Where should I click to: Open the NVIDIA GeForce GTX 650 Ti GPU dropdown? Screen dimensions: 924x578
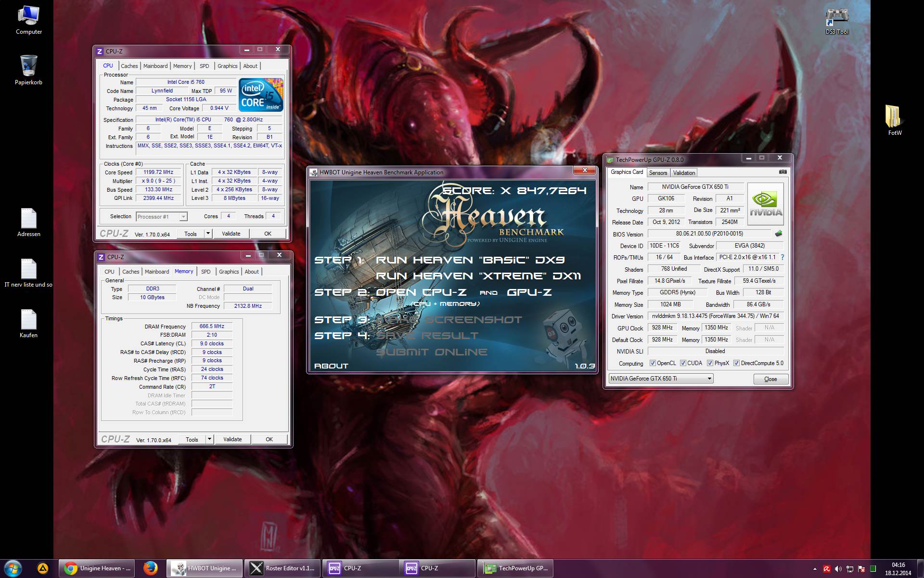[661, 379]
